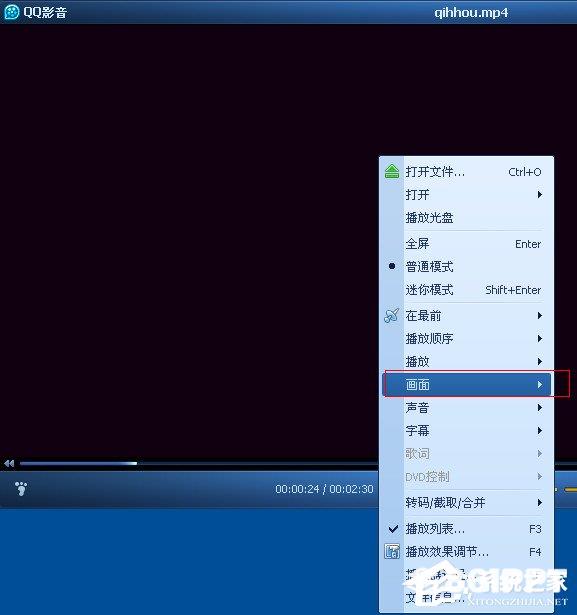Expand the 播放顺序 submenu
The image size is (577, 615).
466,338
